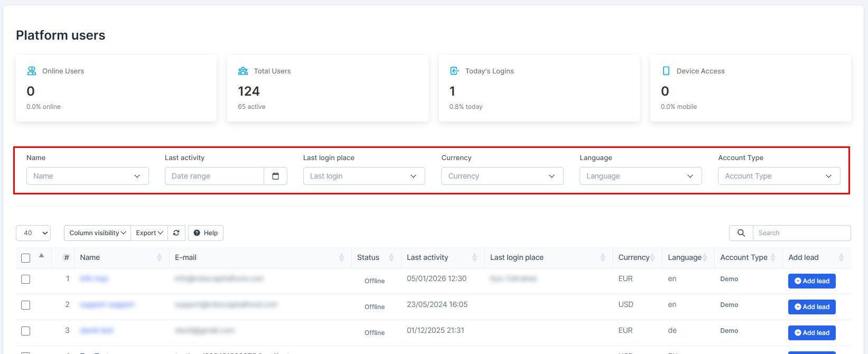Click the calendar icon beside Date range
868x354 pixels.
point(275,176)
